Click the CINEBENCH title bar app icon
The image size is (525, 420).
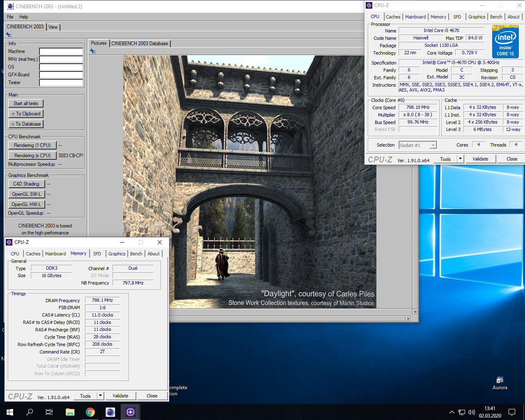(10, 6)
